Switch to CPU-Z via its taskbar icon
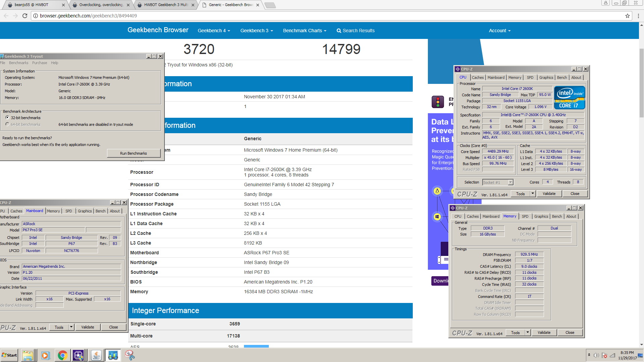The height and width of the screenshot is (362, 644). click(79, 355)
